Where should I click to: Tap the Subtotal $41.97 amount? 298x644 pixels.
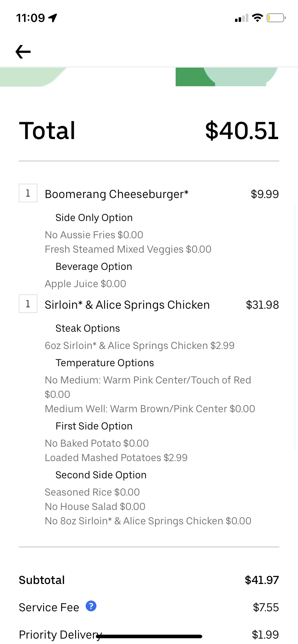click(x=262, y=580)
